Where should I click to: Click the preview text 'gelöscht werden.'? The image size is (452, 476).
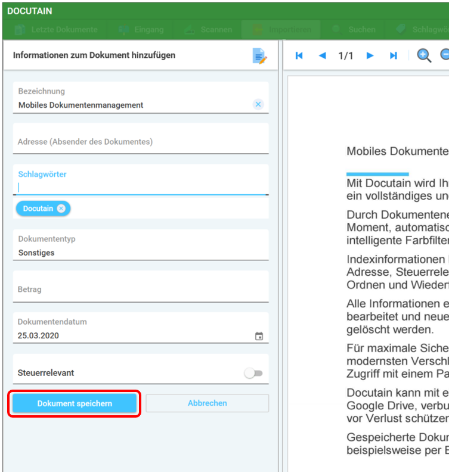pos(390,329)
